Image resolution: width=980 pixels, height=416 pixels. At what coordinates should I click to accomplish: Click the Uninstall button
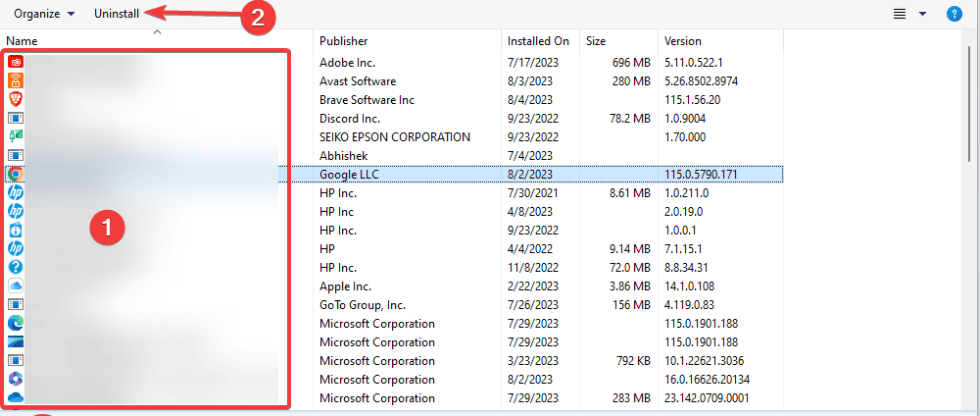pyautogui.click(x=117, y=14)
